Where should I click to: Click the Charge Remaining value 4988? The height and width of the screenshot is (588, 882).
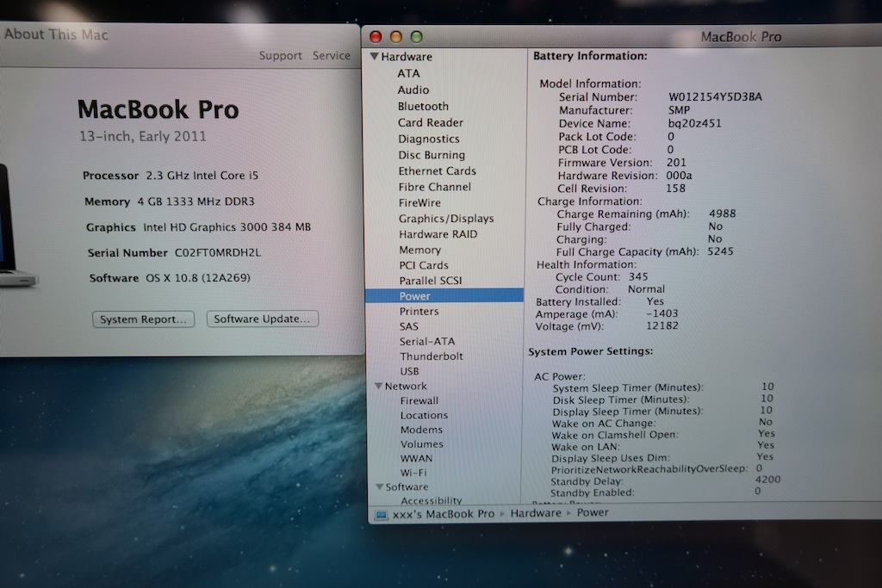(x=723, y=214)
